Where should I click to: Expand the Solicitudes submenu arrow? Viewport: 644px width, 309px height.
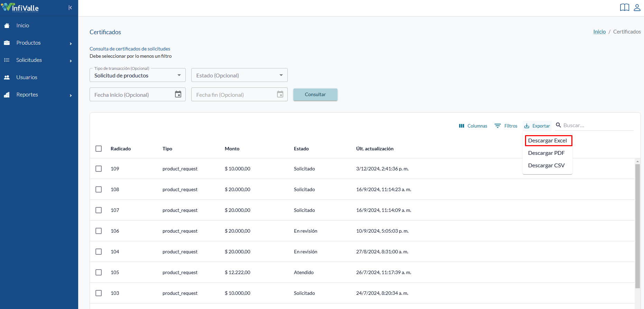[x=71, y=61]
